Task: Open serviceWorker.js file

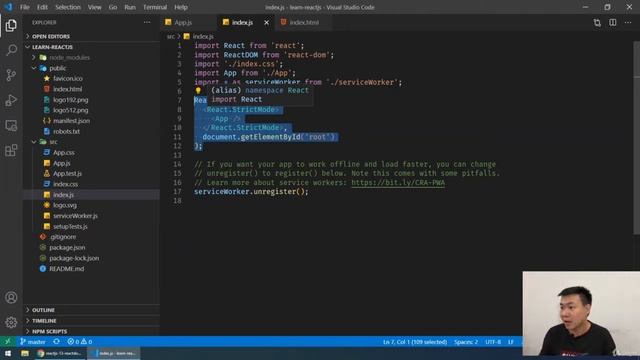Action: pos(75,216)
